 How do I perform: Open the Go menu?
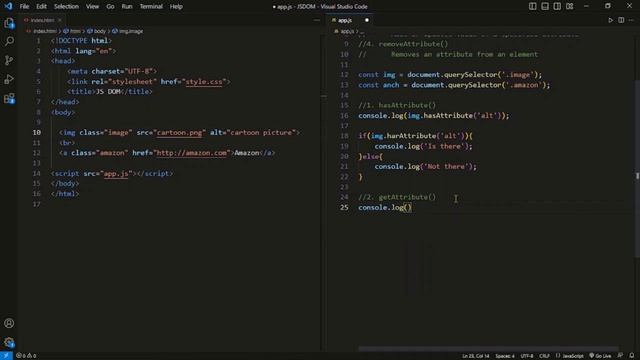point(110,7)
